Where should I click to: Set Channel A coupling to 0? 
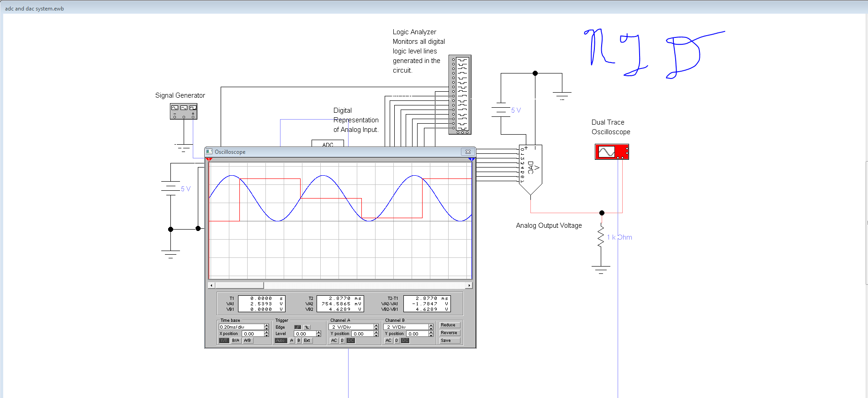point(342,340)
